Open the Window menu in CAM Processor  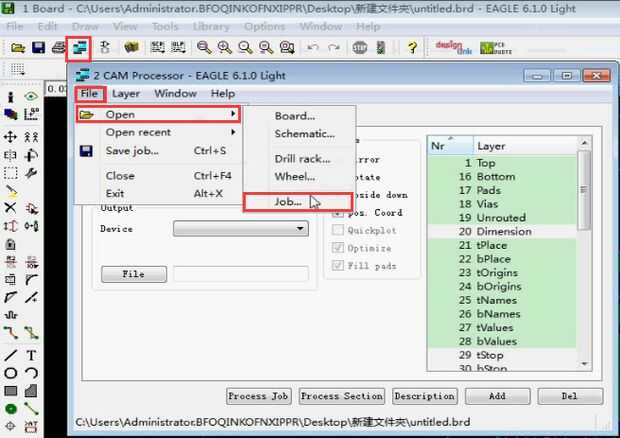pyautogui.click(x=176, y=94)
